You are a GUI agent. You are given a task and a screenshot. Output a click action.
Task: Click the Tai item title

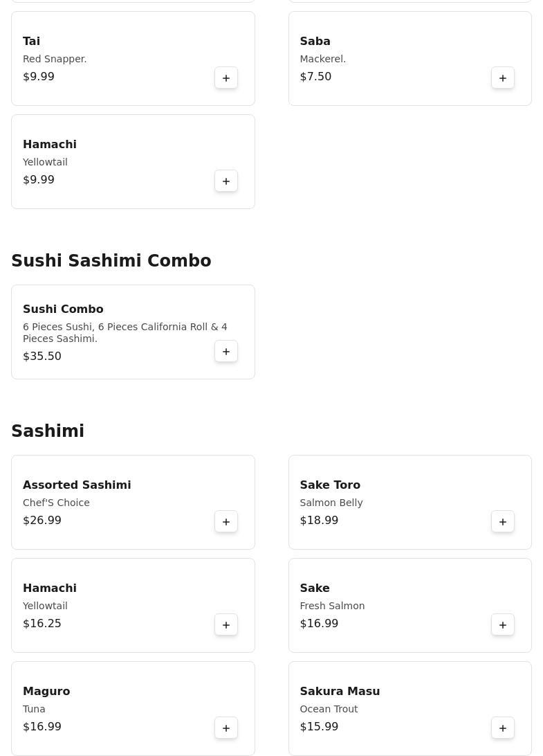tap(31, 42)
